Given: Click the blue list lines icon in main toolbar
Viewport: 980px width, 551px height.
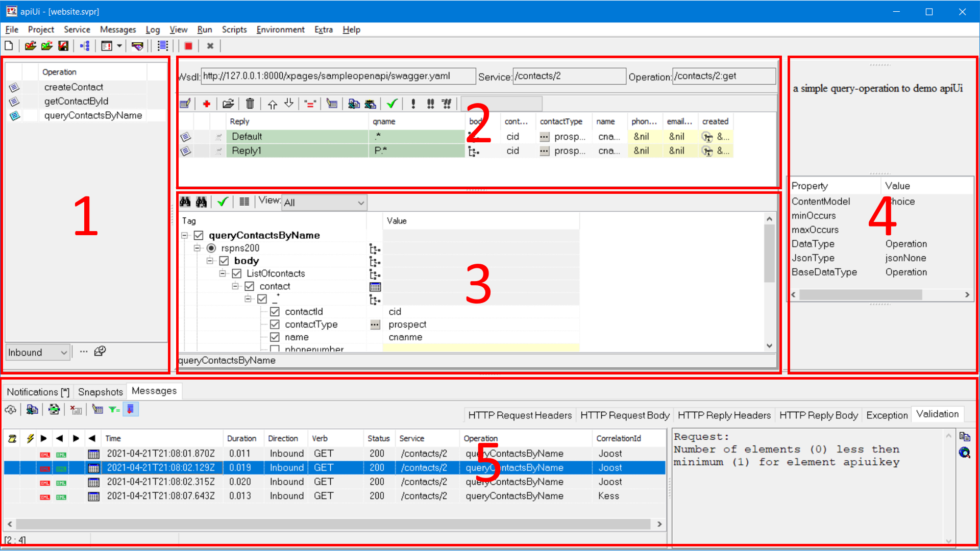Looking at the screenshot, I should (163, 46).
